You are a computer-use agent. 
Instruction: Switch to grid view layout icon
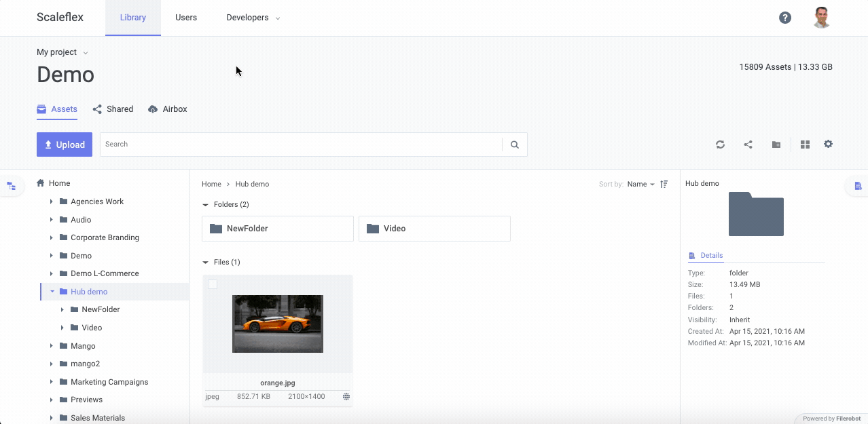[805, 144]
